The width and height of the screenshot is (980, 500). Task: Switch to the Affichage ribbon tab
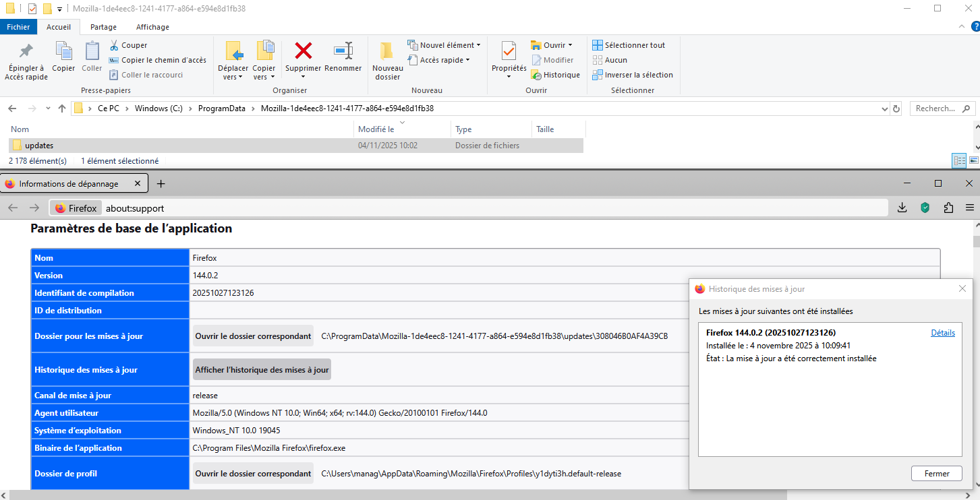pos(152,27)
